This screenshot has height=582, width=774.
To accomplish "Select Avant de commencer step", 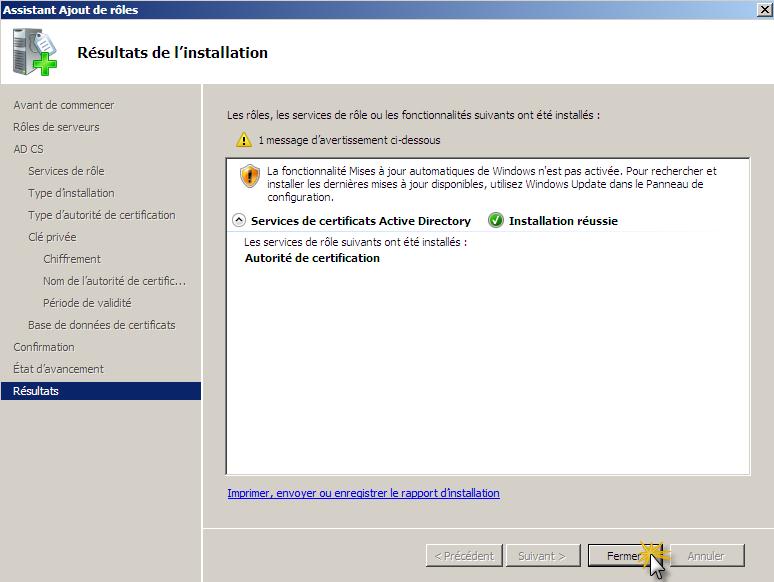I will tap(64, 105).
